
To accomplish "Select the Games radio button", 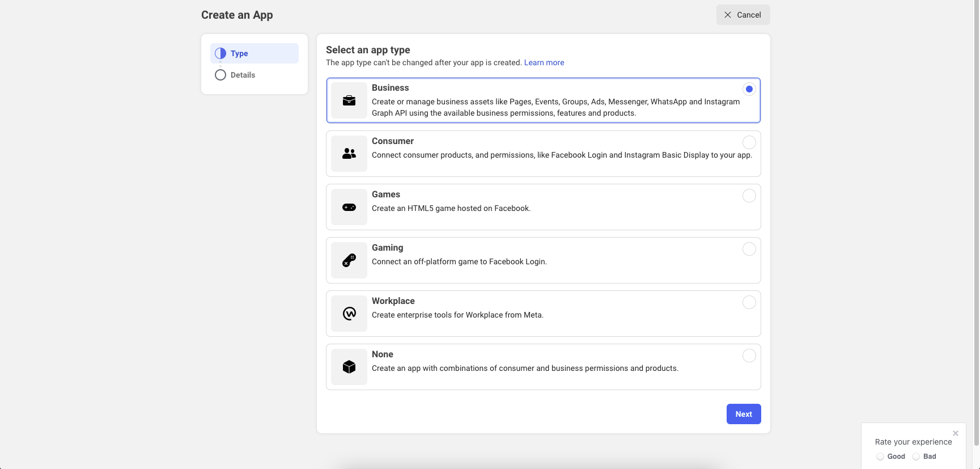I will pyautogui.click(x=749, y=196).
